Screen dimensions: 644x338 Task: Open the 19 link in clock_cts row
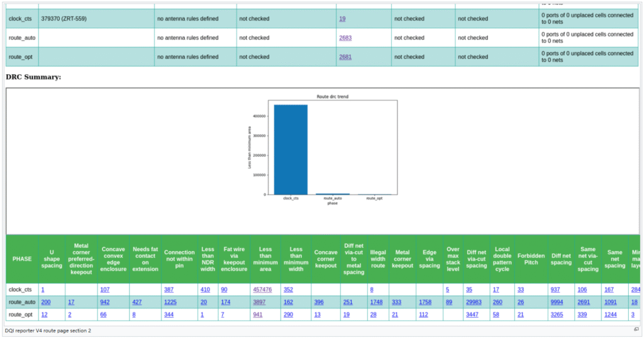pyautogui.click(x=342, y=19)
